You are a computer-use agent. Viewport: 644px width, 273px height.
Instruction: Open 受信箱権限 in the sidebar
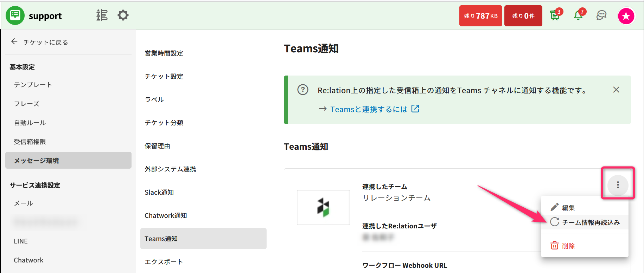[30, 142]
